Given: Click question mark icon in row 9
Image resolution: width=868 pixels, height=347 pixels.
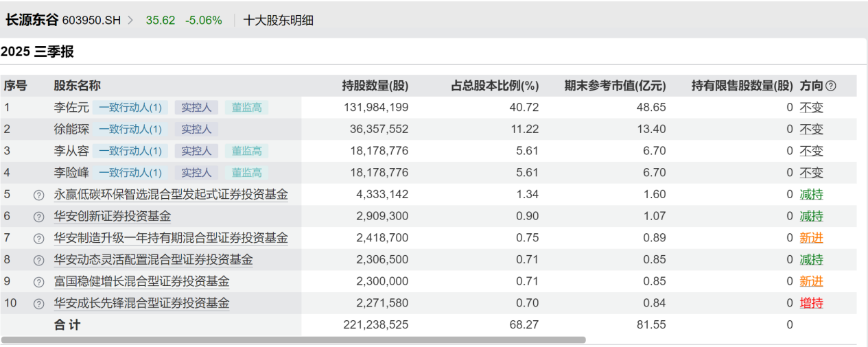Looking at the screenshot, I should (39, 282).
